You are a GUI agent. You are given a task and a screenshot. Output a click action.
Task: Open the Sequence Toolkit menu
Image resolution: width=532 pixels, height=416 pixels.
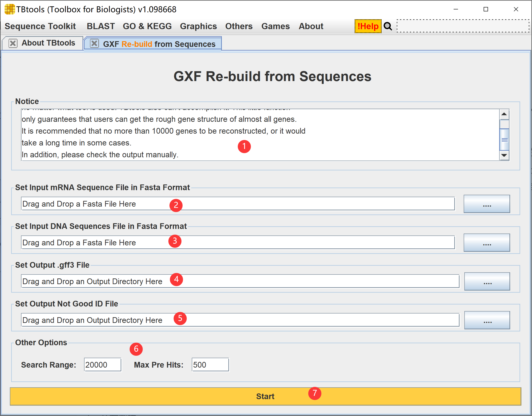[x=40, y=26]
